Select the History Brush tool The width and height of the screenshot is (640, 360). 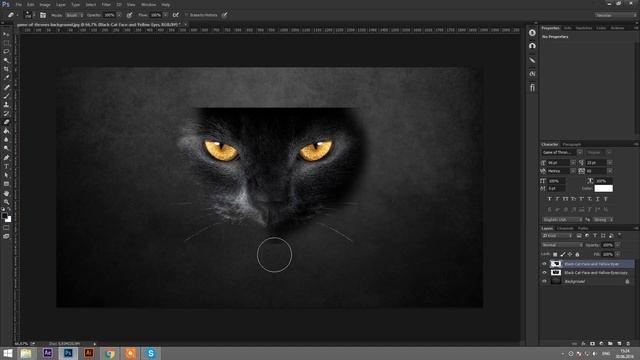(6, 113)
